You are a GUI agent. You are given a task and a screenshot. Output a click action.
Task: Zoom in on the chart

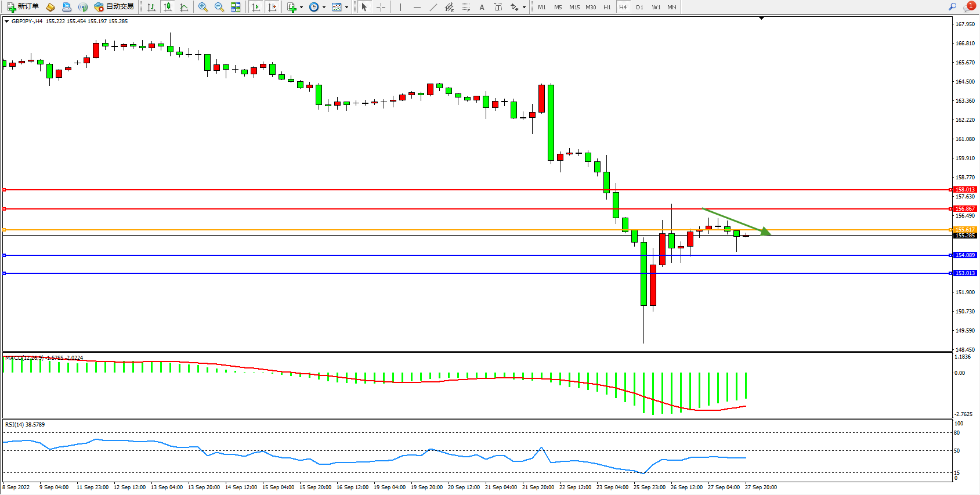(x=202, y=7)
